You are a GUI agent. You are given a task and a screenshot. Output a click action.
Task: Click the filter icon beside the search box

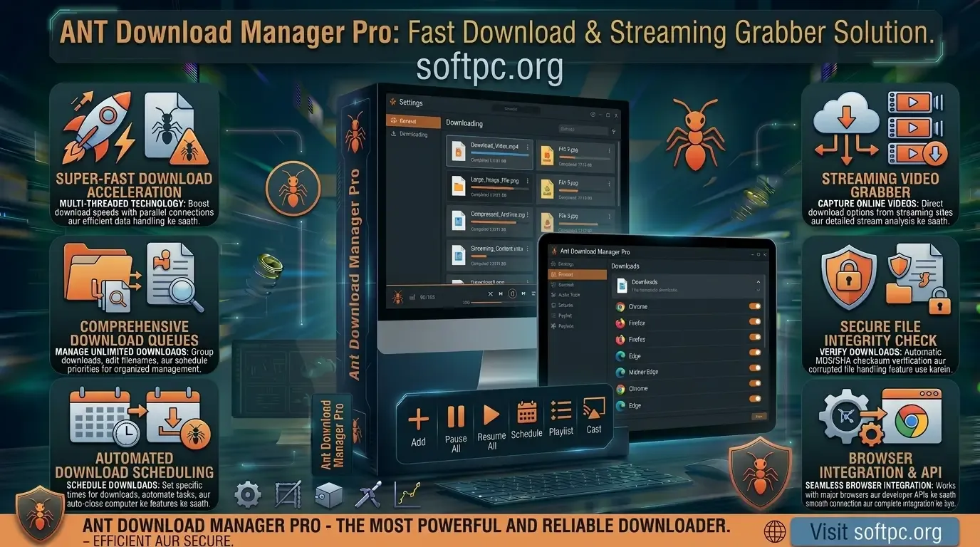[613, 131]
